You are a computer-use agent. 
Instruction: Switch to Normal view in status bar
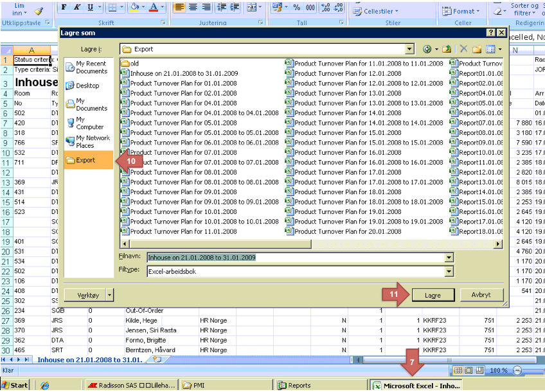click(x=458, y=370)
